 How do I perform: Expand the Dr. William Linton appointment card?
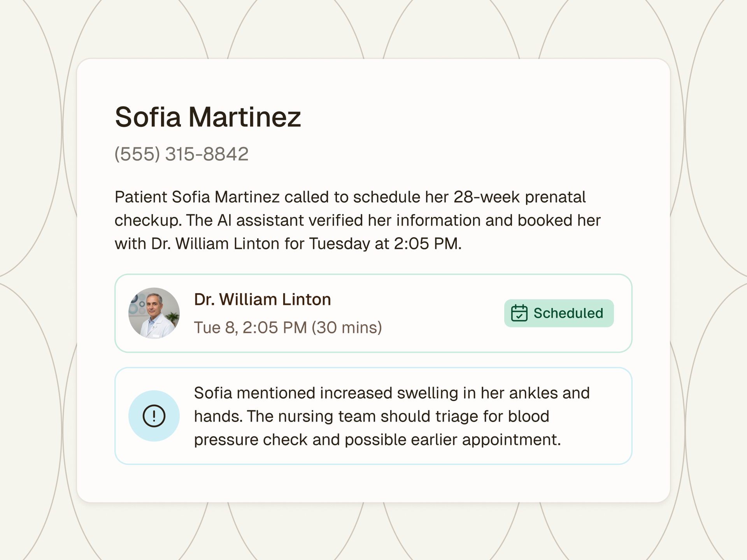[x=373, y=313]
